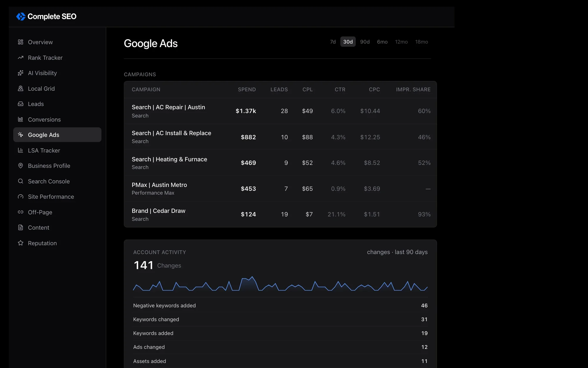Click the Content document icon

(21, 228)
